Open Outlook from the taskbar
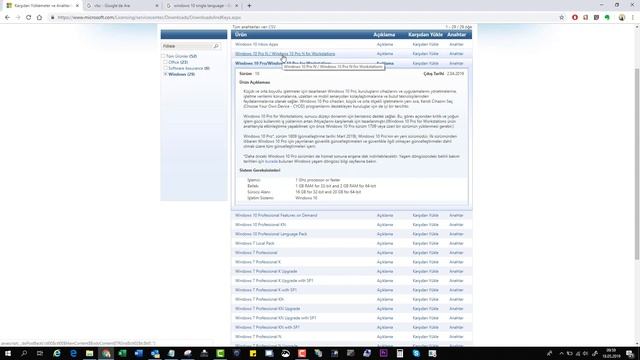This screenshot has height=360, width=640. coord(155,353)
